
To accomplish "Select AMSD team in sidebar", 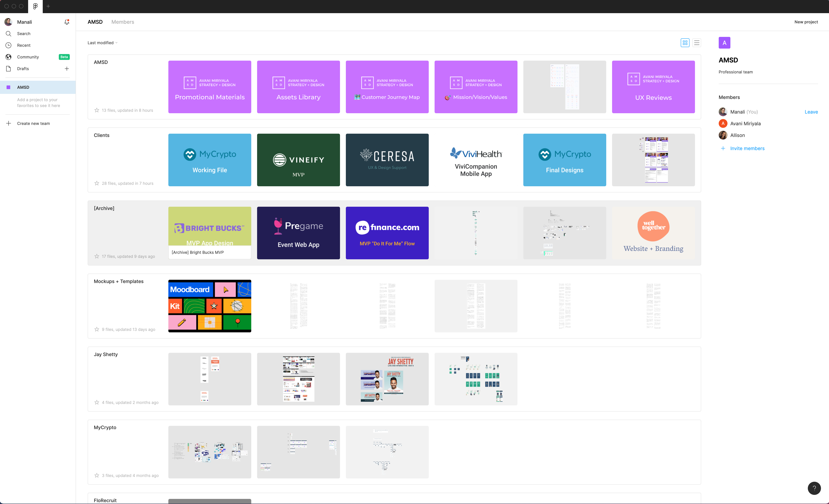I will [23, 87].
